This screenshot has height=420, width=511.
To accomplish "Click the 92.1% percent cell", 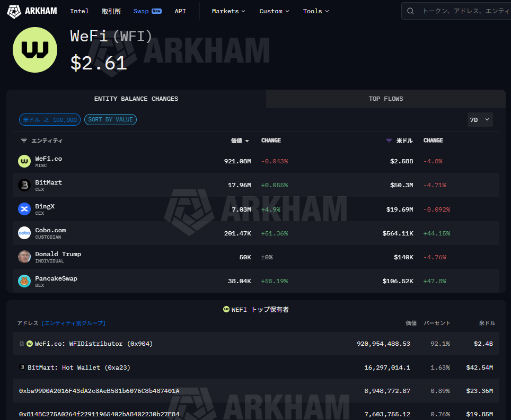I will click(440, 344).
